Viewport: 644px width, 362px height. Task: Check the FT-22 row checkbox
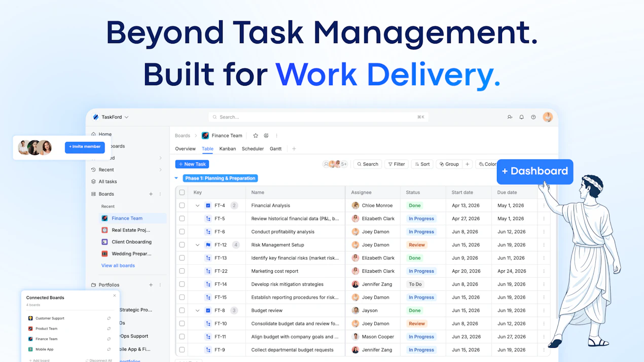(182, 271)
